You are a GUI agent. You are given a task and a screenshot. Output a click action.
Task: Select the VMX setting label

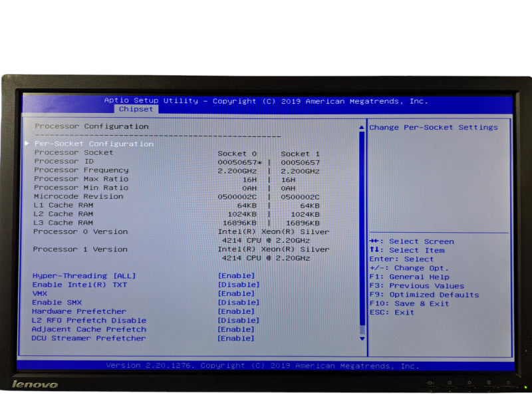point(40,293)
